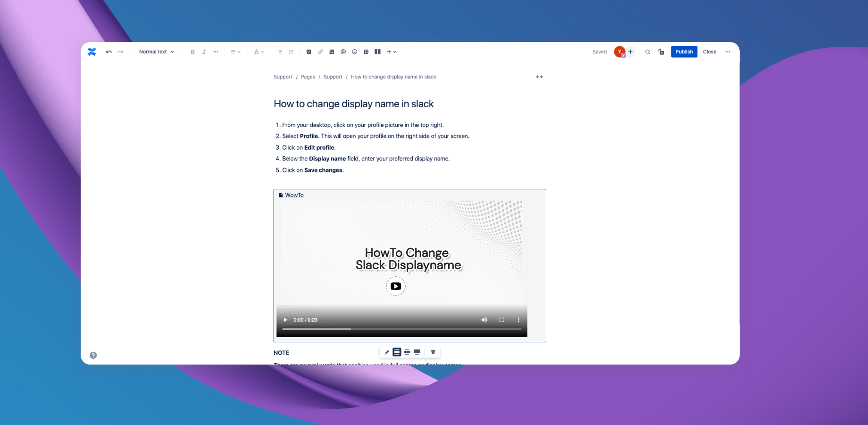Screen dimensions: 868x425
Task: Click the page title breadcrumb link
Action: click(x=393, y=77)
